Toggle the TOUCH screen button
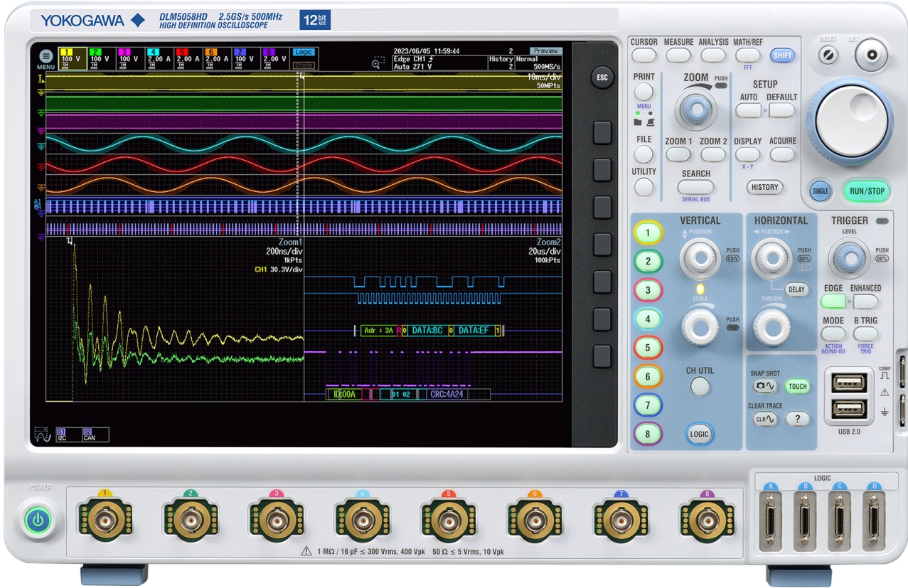The image size is (908, 588). pos(797,387)
